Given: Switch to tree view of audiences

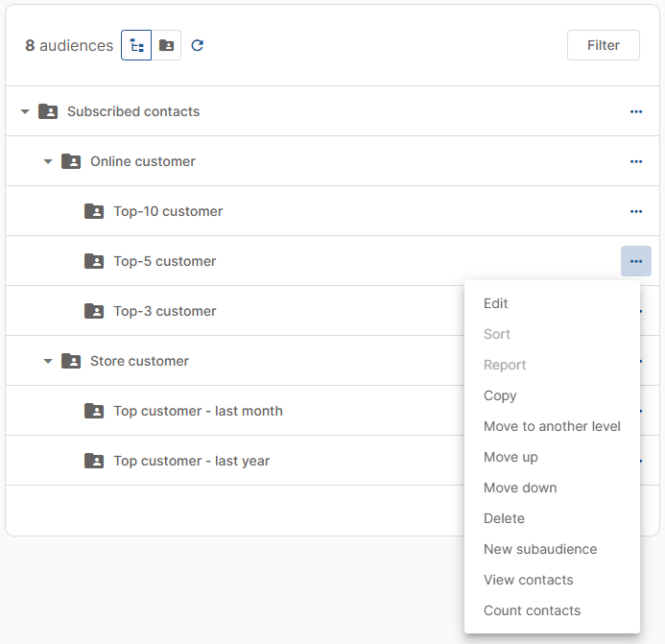Looking at the screenshot, I should point(136,45).
